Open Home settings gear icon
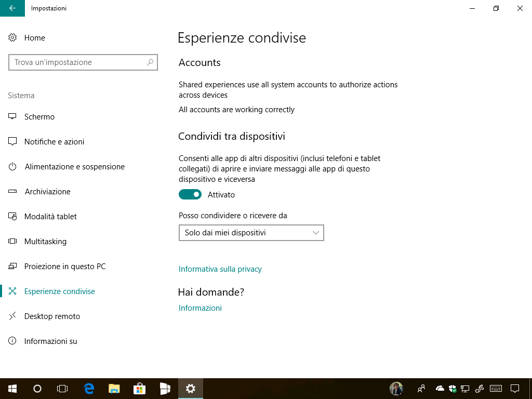 [12, 37]
